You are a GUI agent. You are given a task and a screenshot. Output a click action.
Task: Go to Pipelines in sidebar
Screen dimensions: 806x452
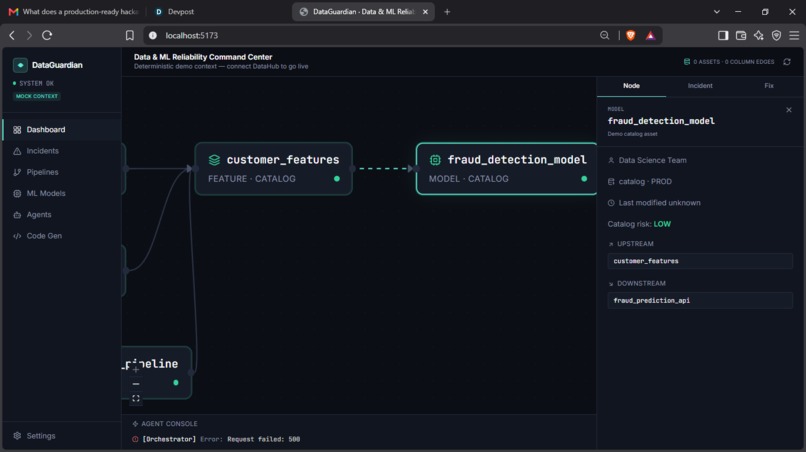tap(62, 172)
